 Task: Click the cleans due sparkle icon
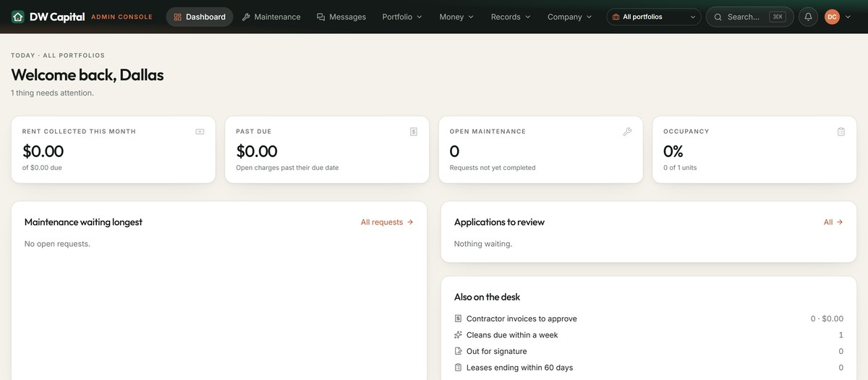(x=458, y=335)
